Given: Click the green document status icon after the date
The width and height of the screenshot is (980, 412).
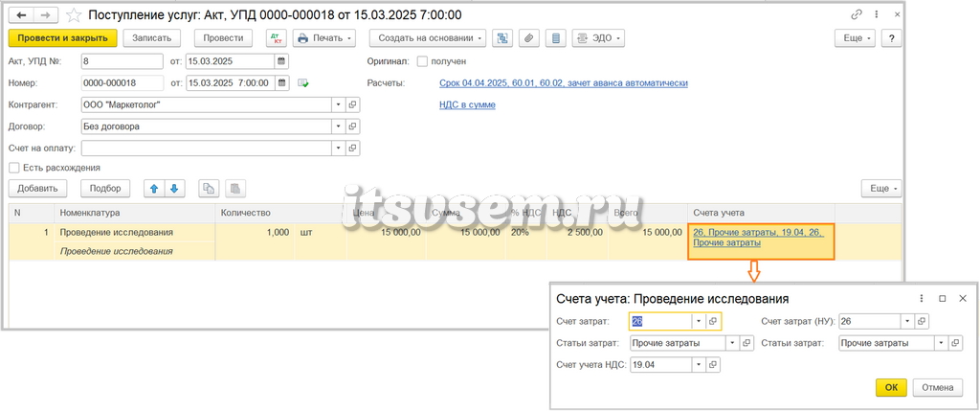Looking at the screenshot, I should (x=303, y=82).
